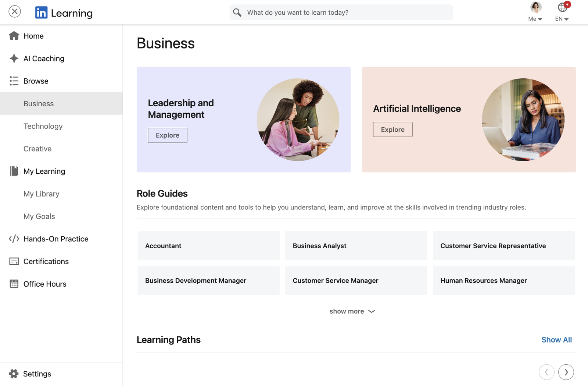Click the globe language icon with notification badge
The height and width of the screenshot is (386, 588).
point(561,8)
